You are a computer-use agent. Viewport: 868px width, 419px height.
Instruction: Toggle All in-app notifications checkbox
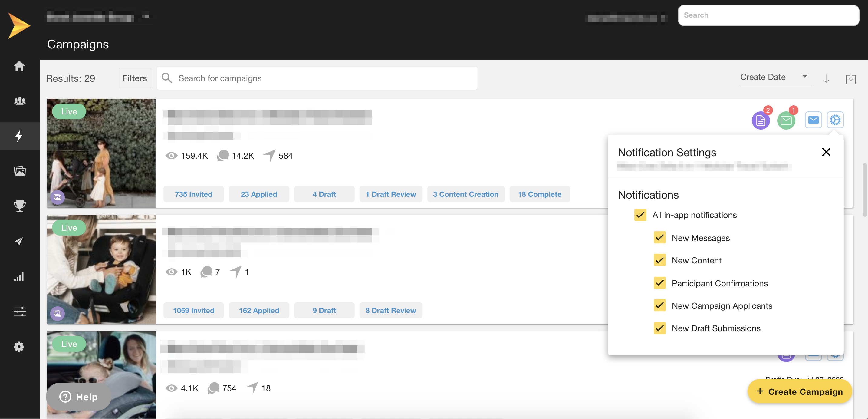(640, 215)
